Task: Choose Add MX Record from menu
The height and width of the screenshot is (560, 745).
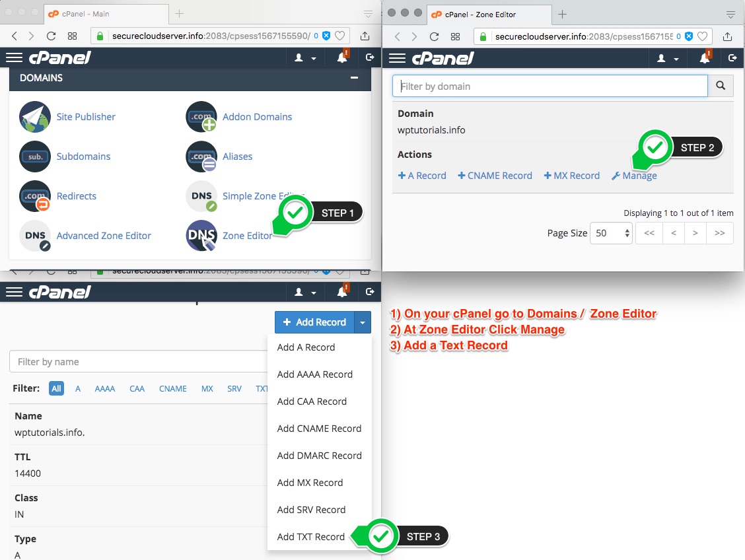Action: pyautogui.click(x=310, y=483)
